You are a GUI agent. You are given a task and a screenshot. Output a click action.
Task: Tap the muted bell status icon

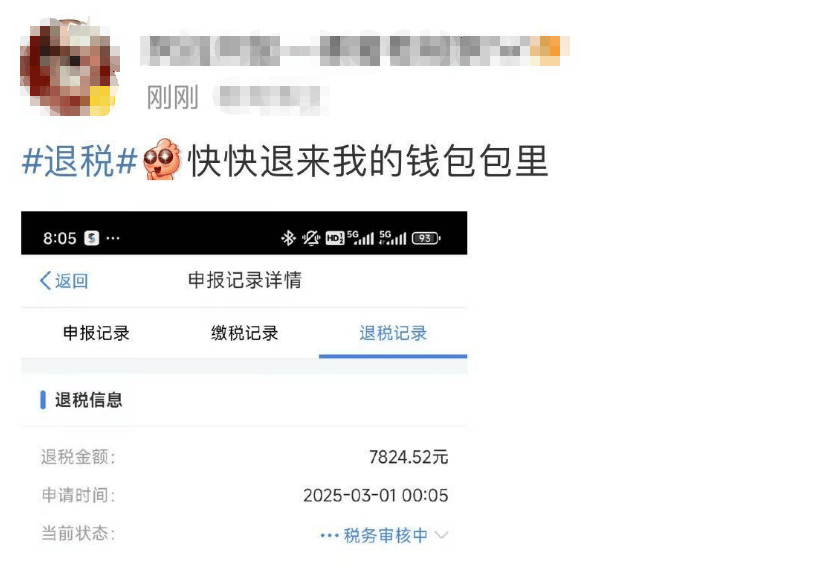point(311,238)
